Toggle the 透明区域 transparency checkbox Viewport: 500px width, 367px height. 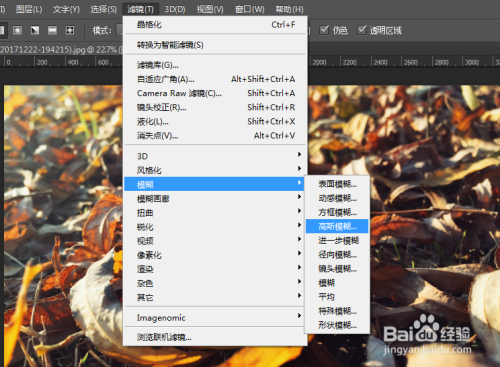coord(362,30)
